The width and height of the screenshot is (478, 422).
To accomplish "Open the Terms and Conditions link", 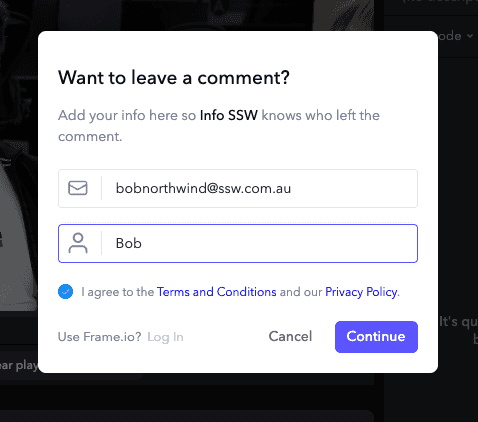I will [x=217, y=292].
